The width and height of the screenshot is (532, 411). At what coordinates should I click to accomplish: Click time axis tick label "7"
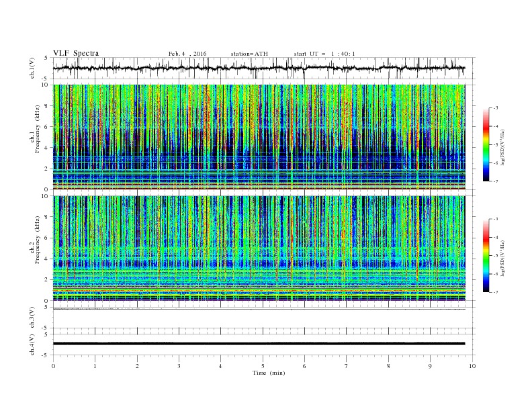coord(347,366)
